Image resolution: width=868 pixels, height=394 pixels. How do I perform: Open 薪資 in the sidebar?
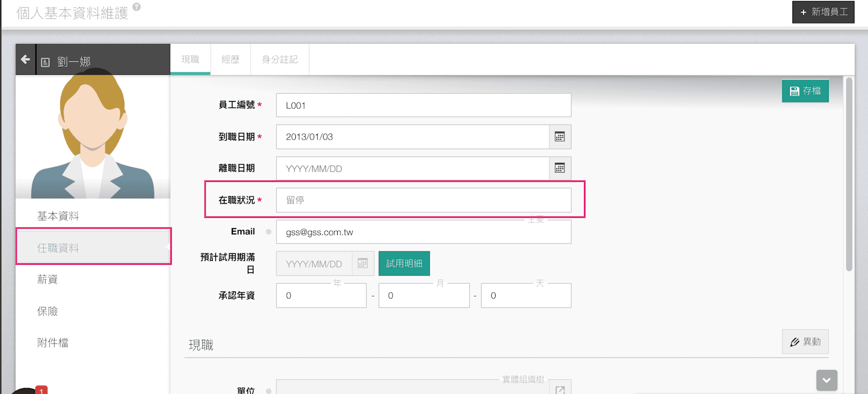[48, 279]
